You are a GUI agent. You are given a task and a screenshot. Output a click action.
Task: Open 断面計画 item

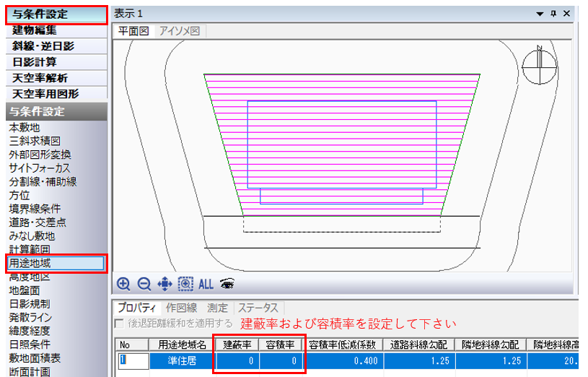pyautogui.click(x=30, y=371)
